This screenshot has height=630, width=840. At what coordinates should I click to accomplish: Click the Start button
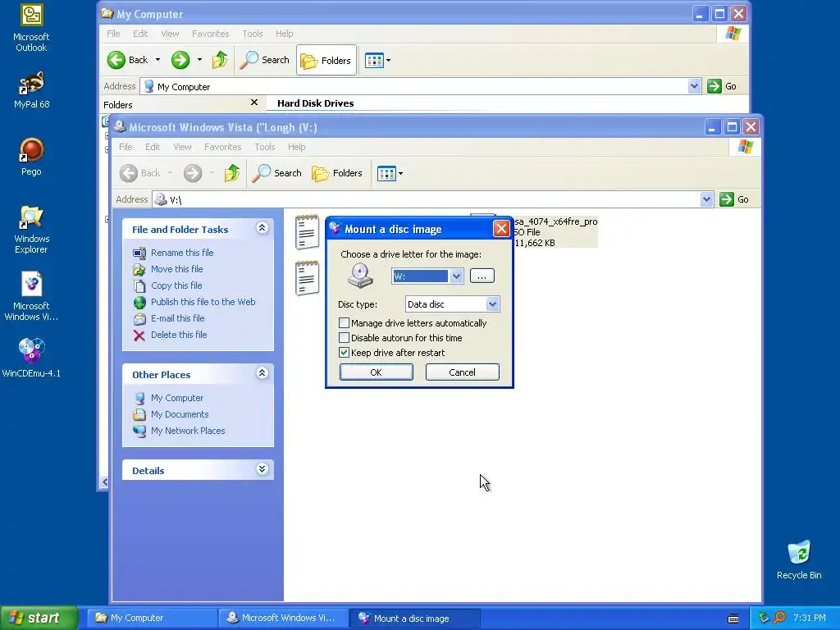pyautogui.click(x=39, y=618)
